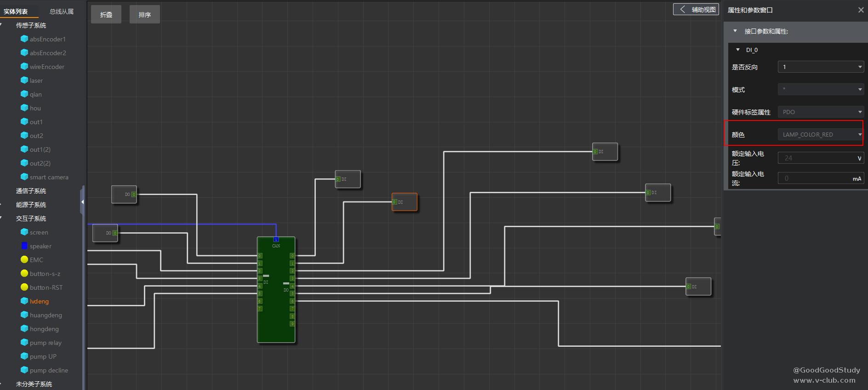Open the LAMP_COLOR_RED color dropdown
Image resolution: width=868 pixels, height=390 pixels.
[x=821, y=135]
